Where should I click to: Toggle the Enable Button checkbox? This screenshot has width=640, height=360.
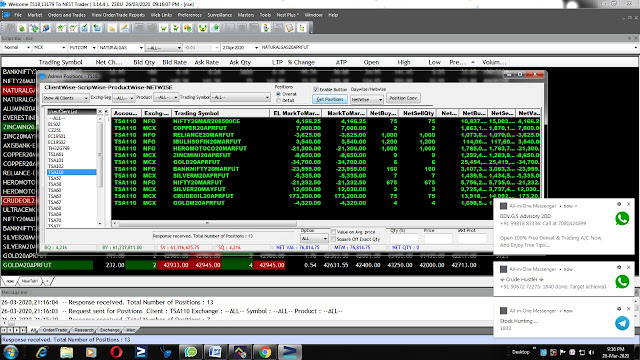[x=316, y=89]
